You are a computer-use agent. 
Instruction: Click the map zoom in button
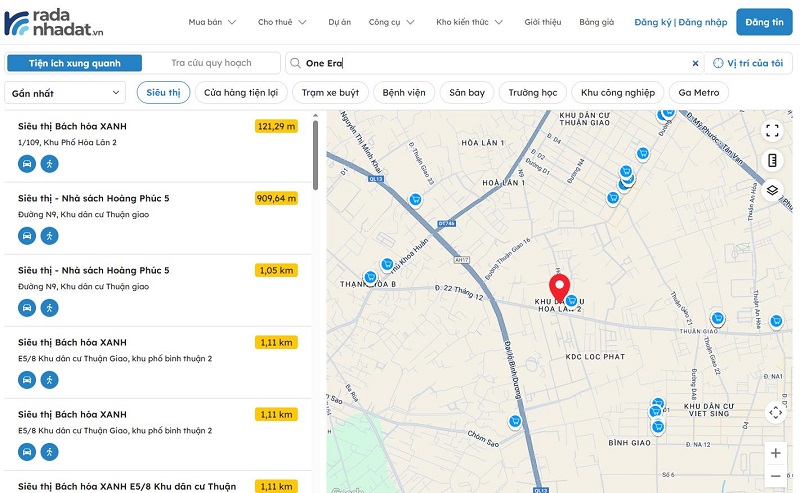pos(776,452)
